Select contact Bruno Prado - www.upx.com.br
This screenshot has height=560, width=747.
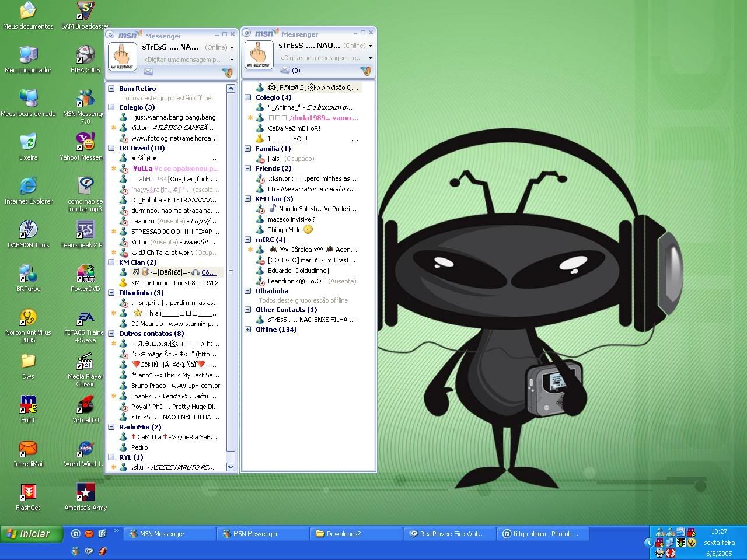169,386
